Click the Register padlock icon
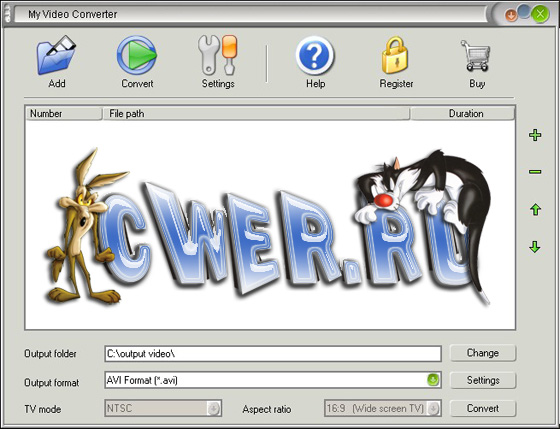 (395, 55)
